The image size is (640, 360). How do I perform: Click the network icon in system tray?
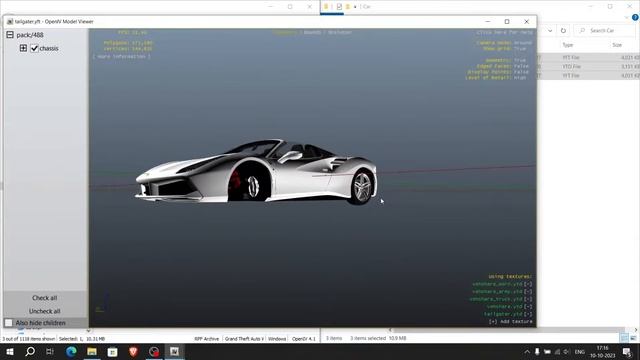click(x=557, y=352)
